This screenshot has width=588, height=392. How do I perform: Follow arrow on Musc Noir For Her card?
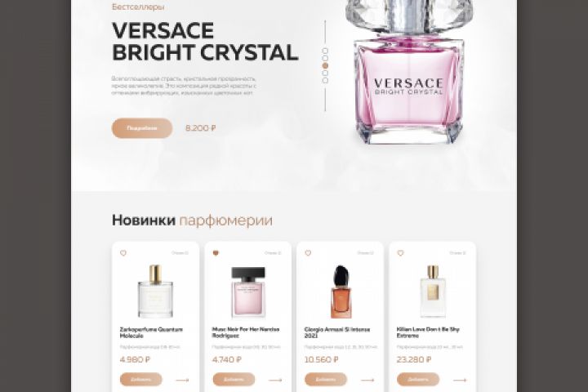(275, 380)
